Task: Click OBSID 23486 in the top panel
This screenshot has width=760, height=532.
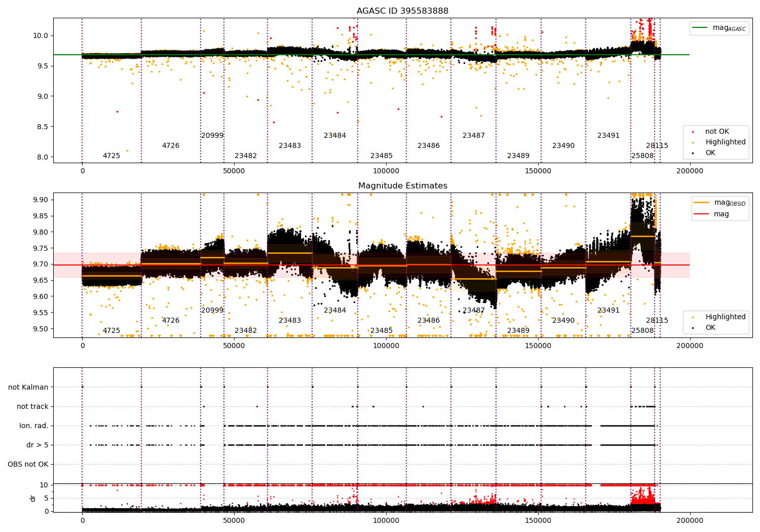Action: coord(429,145)
